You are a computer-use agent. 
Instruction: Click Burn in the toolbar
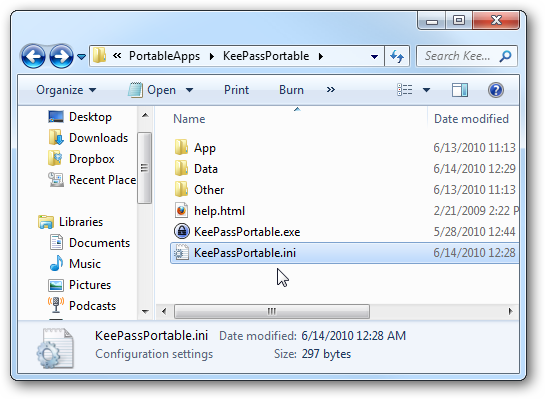(291, 90)
